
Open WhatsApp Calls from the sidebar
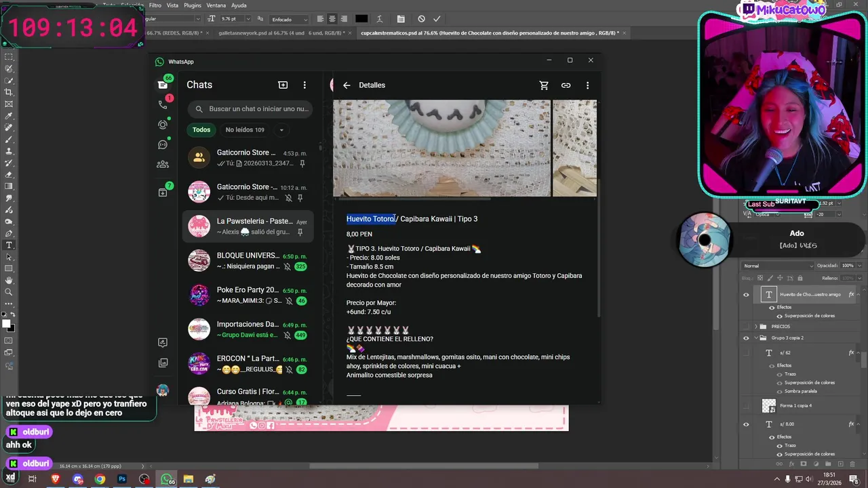click(x=163, y=104)
